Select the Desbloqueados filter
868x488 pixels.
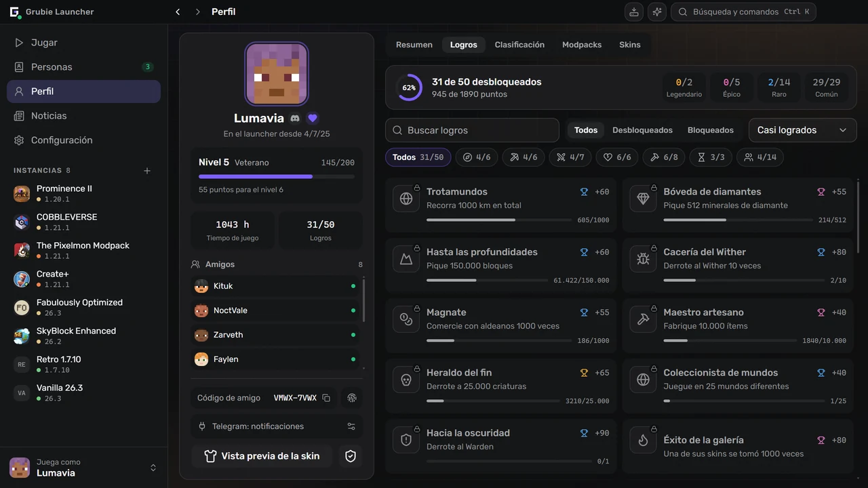tap(642, 130)
